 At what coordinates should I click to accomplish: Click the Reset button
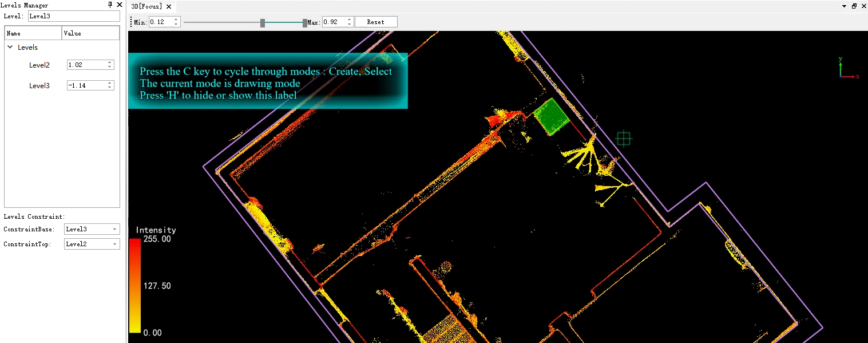[376, 22]
